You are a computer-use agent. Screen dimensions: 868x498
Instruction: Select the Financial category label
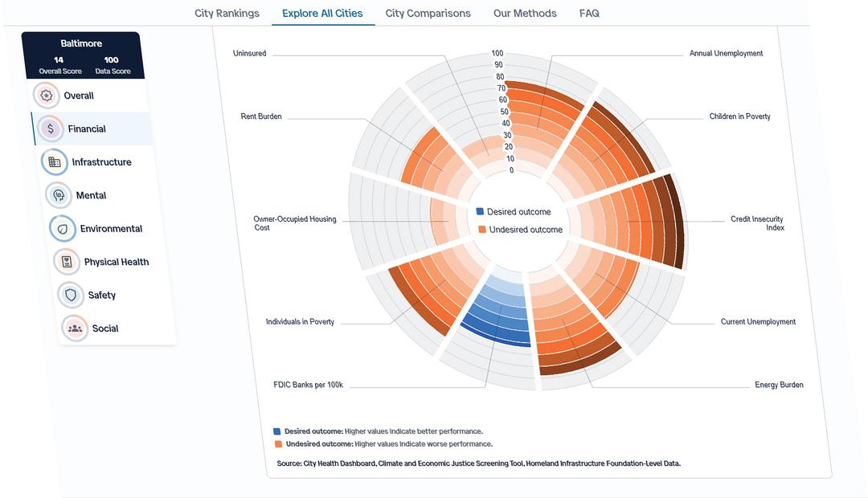(x=87, y=129)
